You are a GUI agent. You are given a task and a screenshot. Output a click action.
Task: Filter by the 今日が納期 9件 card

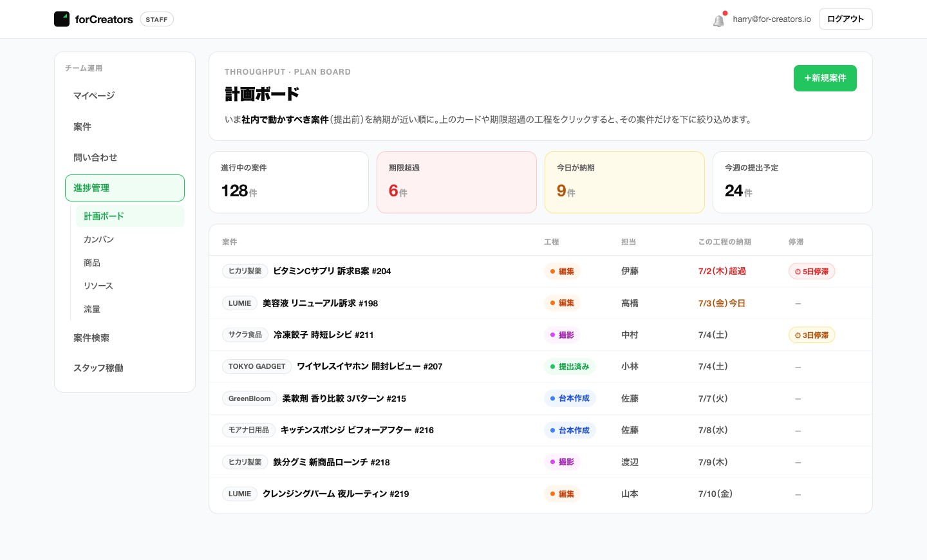tap(624, 182)
